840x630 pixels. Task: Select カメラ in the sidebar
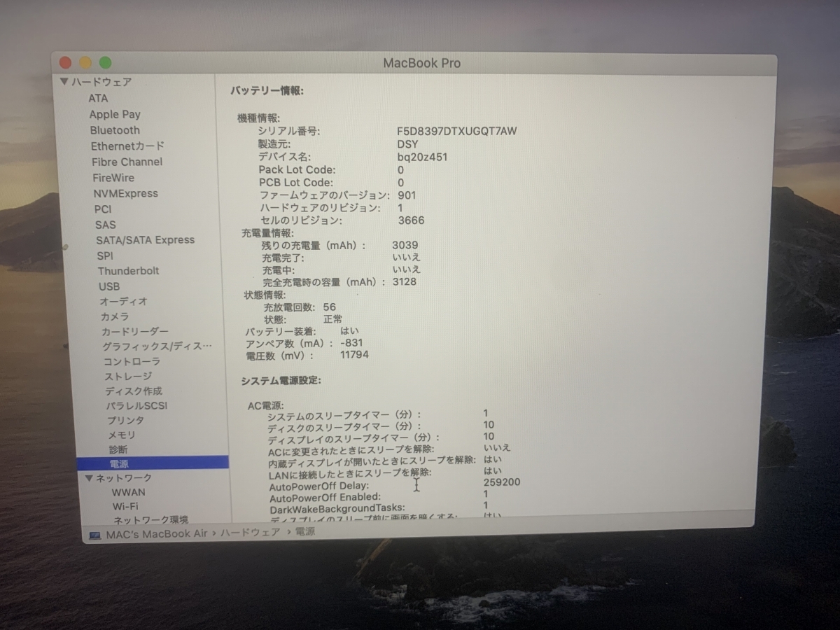(x=115, y=316)
